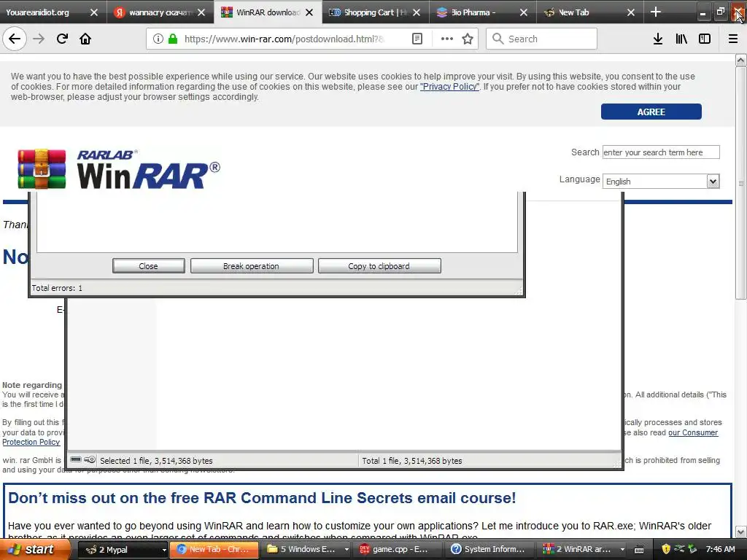Click the network connection tray icon

point(679,549)
